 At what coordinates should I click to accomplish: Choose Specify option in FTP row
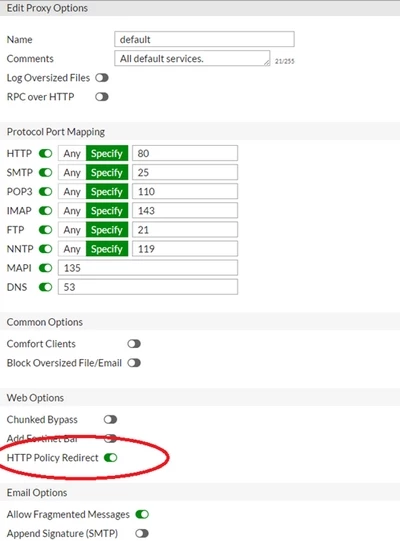tap(107, 230)
